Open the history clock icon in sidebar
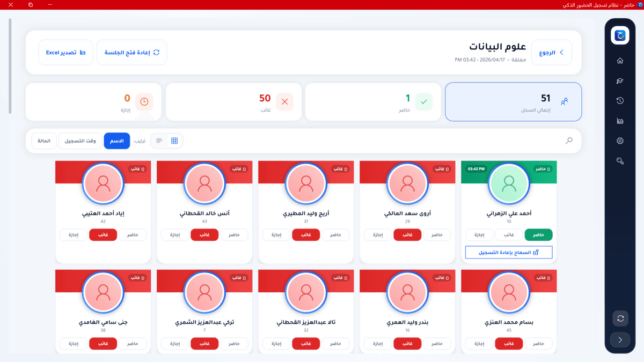Image resolution: width=644 pixels, height=362 pixels. click(x=620, y=101)
